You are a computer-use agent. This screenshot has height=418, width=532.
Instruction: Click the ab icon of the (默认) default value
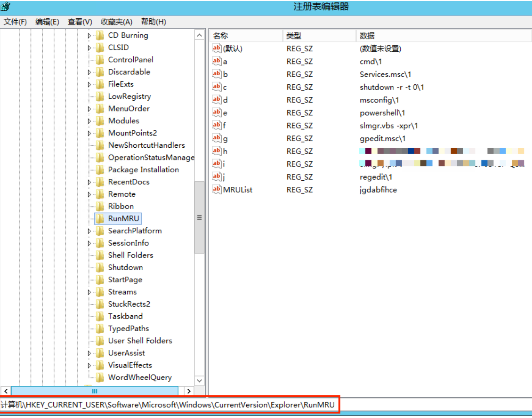tap(216, 49)
